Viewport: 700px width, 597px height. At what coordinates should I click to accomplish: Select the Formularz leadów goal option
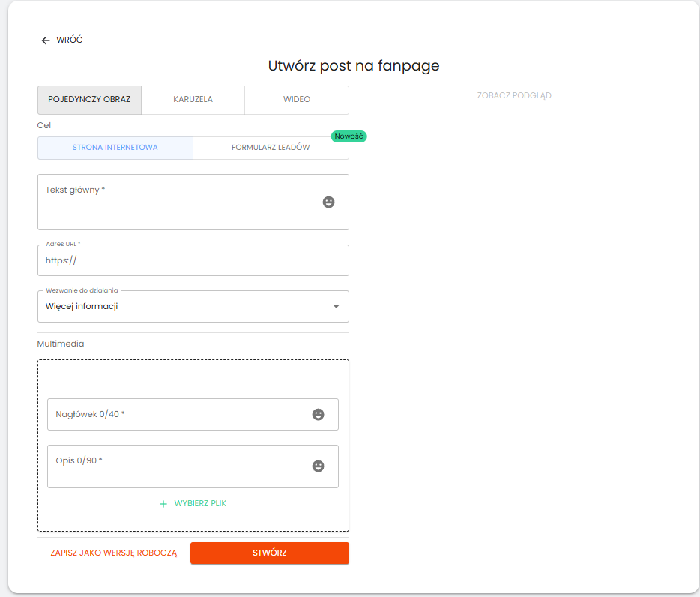click(271, 148)
